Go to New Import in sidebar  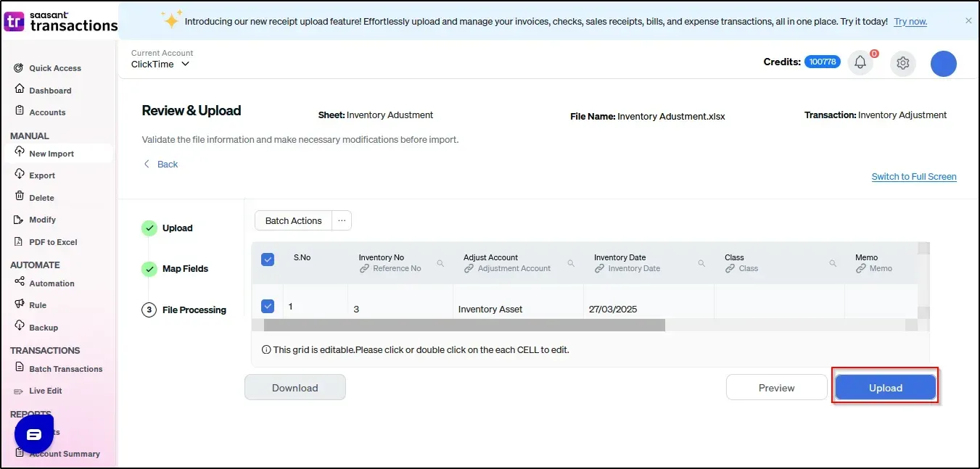51,154
